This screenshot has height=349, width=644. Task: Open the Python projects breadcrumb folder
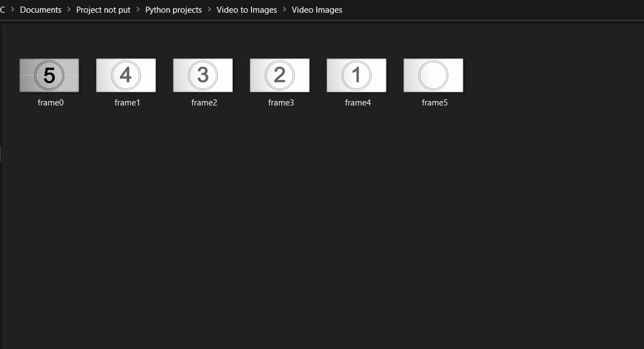pyautogui.click(x=174, y=10)
